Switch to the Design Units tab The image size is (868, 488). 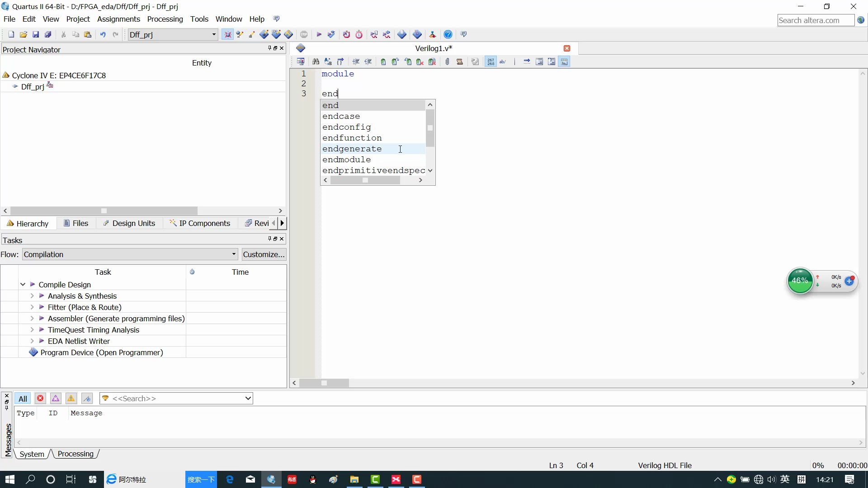coord(129,223)
